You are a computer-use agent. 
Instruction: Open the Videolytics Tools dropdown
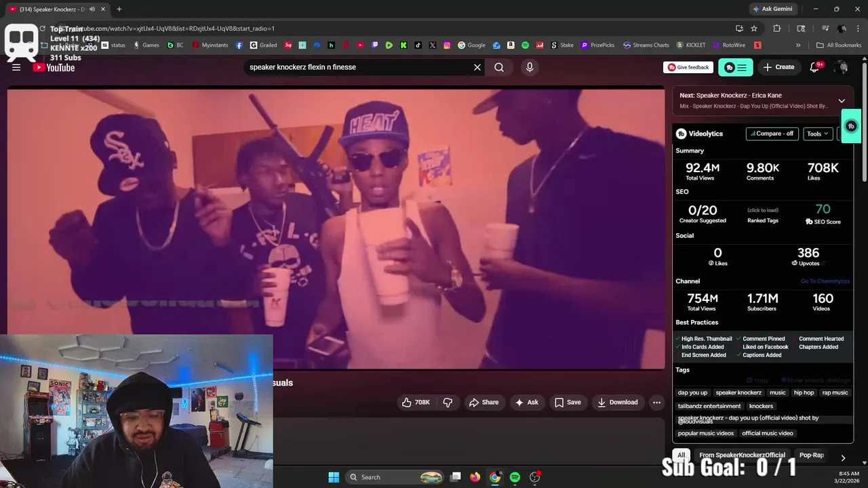click(x=818, y=134)
